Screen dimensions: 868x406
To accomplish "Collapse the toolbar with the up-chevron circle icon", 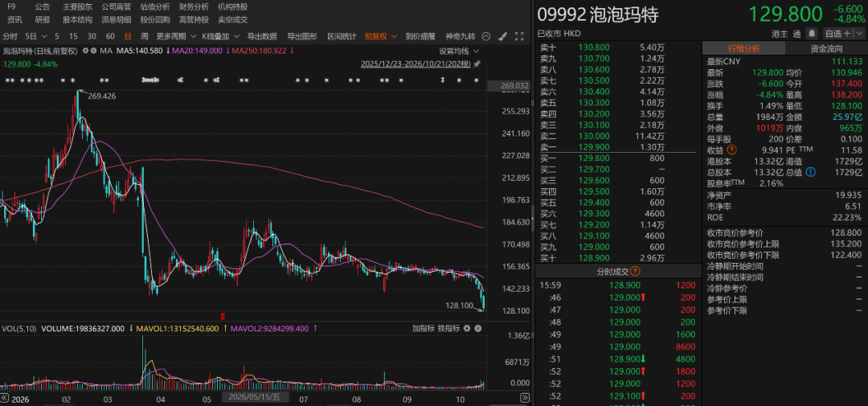I will click(486, 36).
